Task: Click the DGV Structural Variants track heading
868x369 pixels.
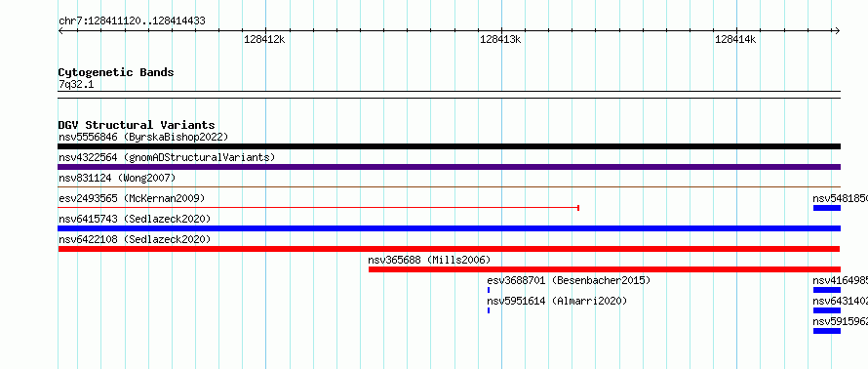Action: [137, 125]
